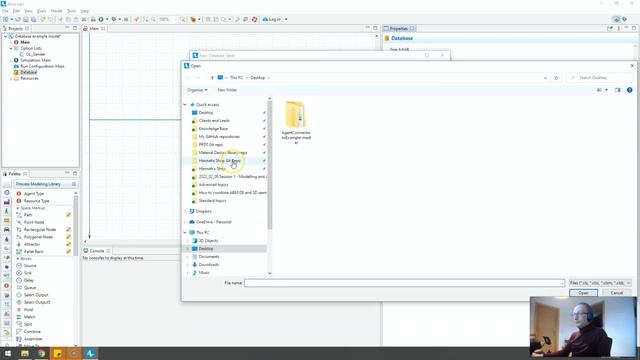640x360 pixels.
Task: Expand the Resources node in Projects
Action: (11, 78)
